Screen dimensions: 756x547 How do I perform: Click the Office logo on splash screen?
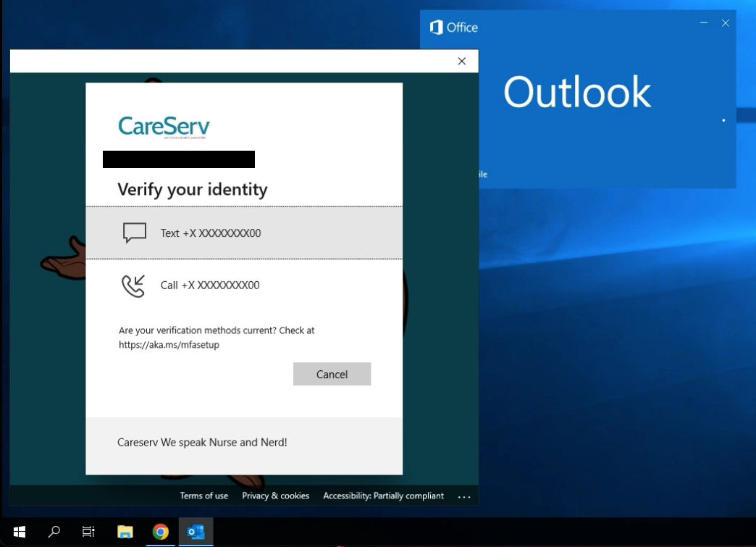click(454, 28)
